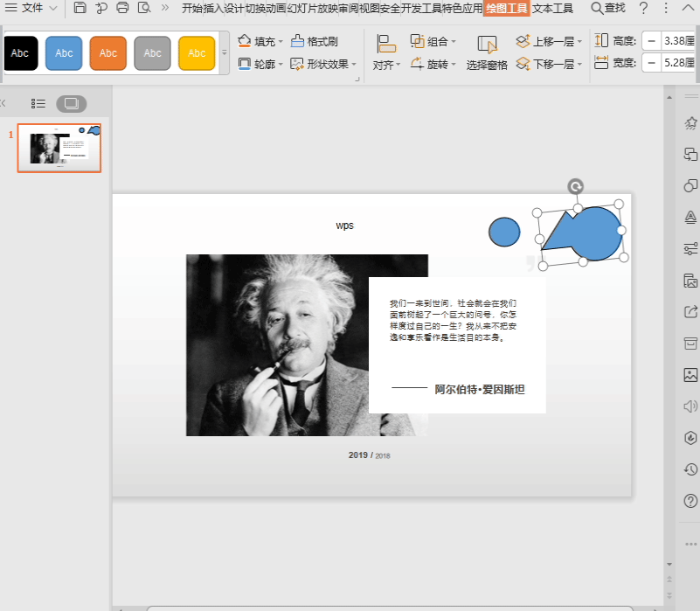Open Print Preview from quick access toolbar
The image size is (700, 611).
click(144, 8)
